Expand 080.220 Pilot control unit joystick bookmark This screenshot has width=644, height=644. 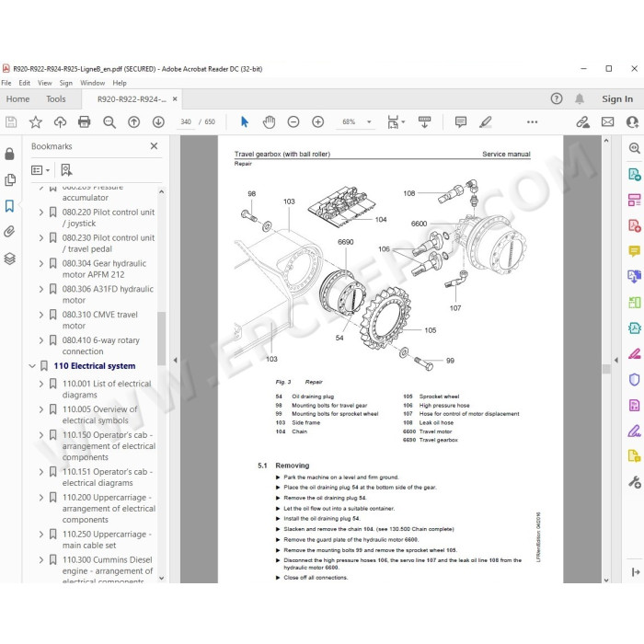(41, 213)
